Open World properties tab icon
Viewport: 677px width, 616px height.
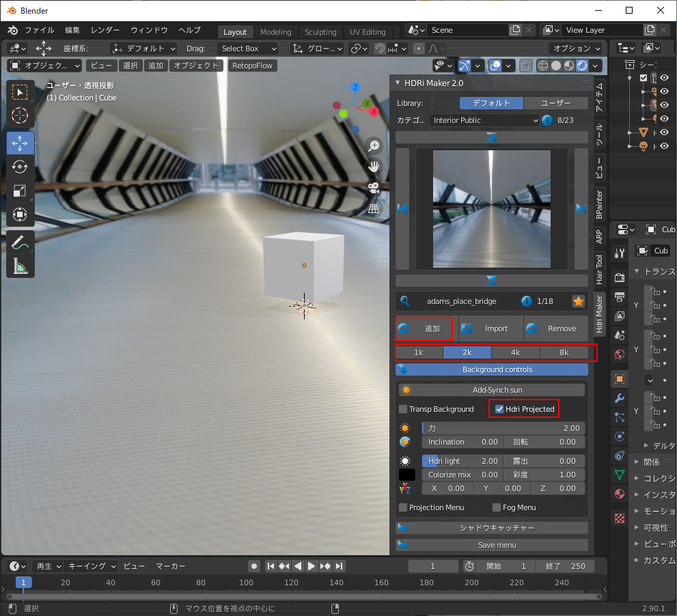coord(620,355)
